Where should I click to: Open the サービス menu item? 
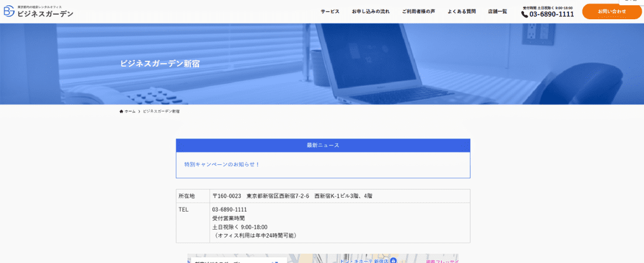tap(330, 12)
